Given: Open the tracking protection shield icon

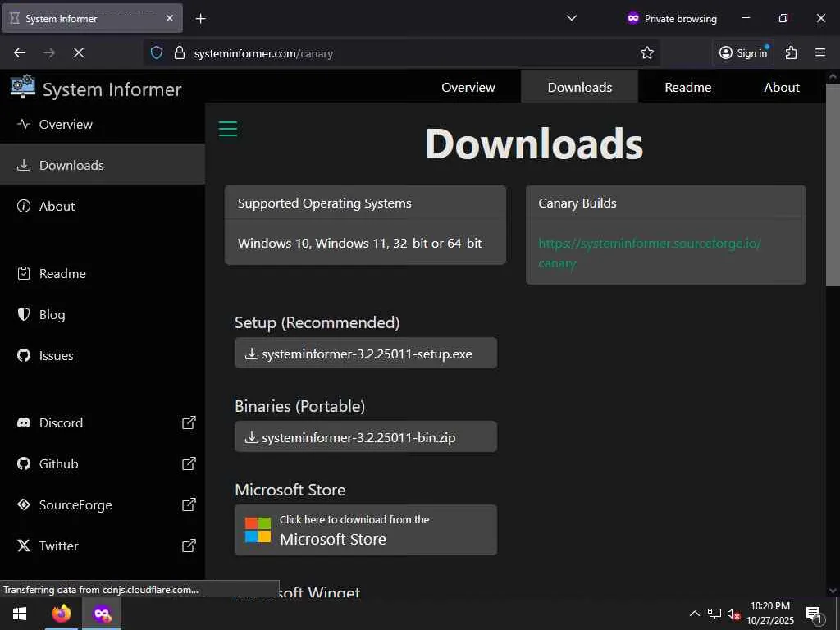Looking at the screenshot, I should 157,52.
